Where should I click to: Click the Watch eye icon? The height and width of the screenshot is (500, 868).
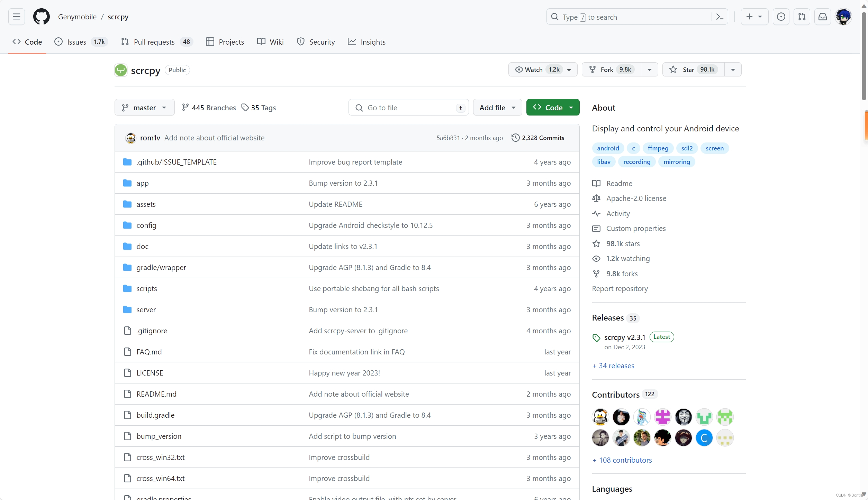tap(519, 69)
